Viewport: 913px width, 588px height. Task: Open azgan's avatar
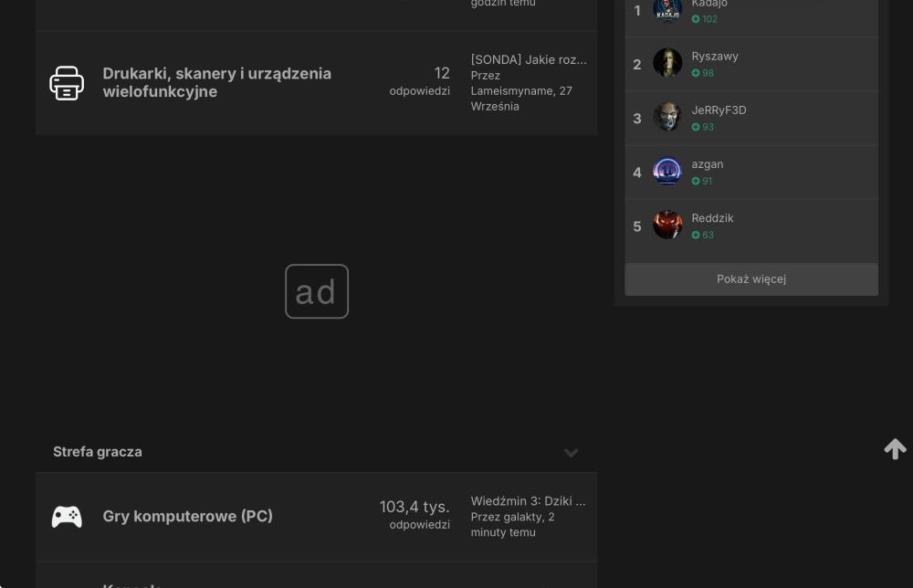pos(667,171)
